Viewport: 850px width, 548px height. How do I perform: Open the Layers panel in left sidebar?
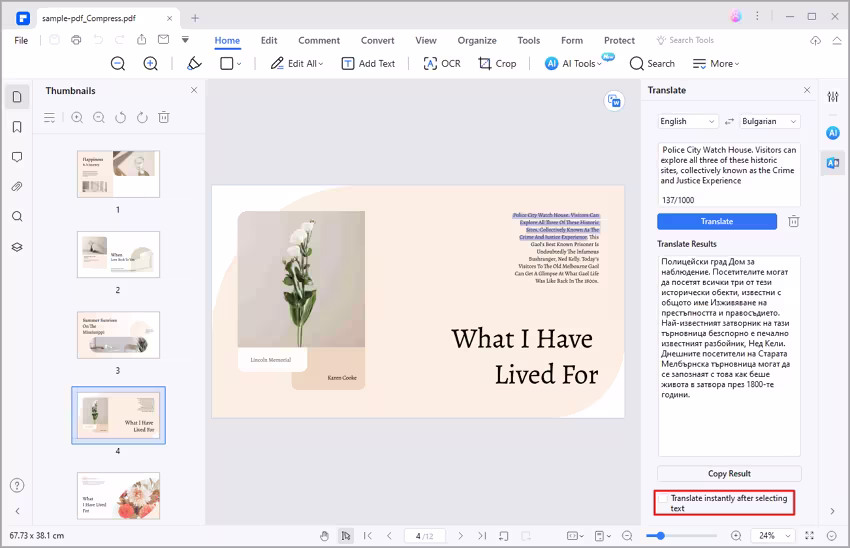[17, 247]
